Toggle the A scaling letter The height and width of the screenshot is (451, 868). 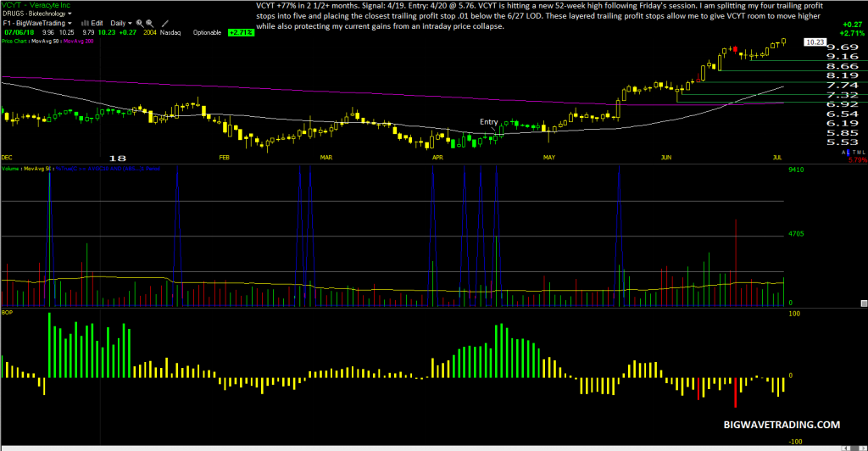click(844, 153)
